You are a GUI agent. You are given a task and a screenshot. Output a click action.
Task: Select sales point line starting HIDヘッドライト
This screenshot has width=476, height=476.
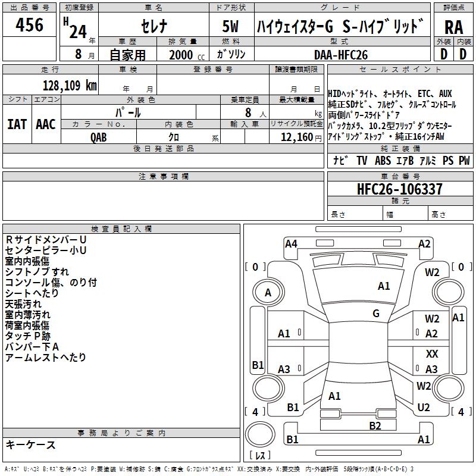tap(390, 93)
